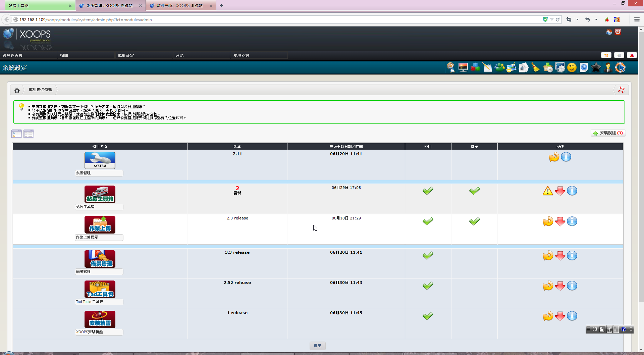The width and height of the screenshot is (644, 355).
Task: Open the 偏好設定 menu
Action: click(126, 55)
